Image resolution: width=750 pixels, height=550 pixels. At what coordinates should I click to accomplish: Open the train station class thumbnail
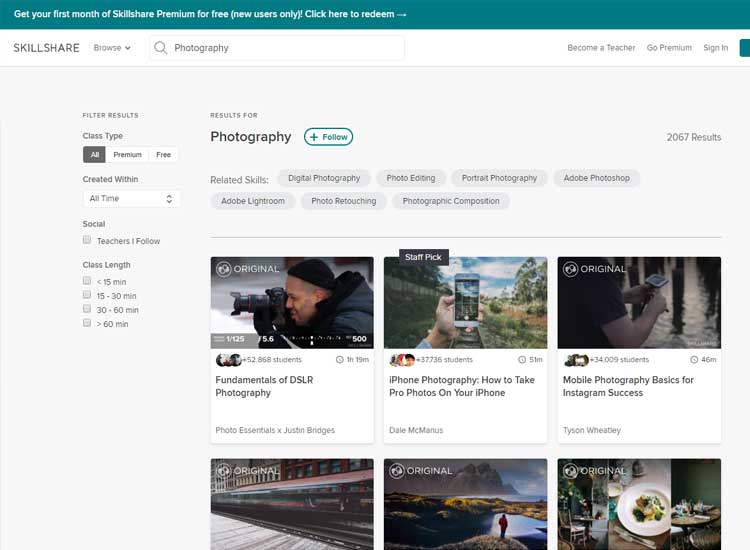pos(292,504)
